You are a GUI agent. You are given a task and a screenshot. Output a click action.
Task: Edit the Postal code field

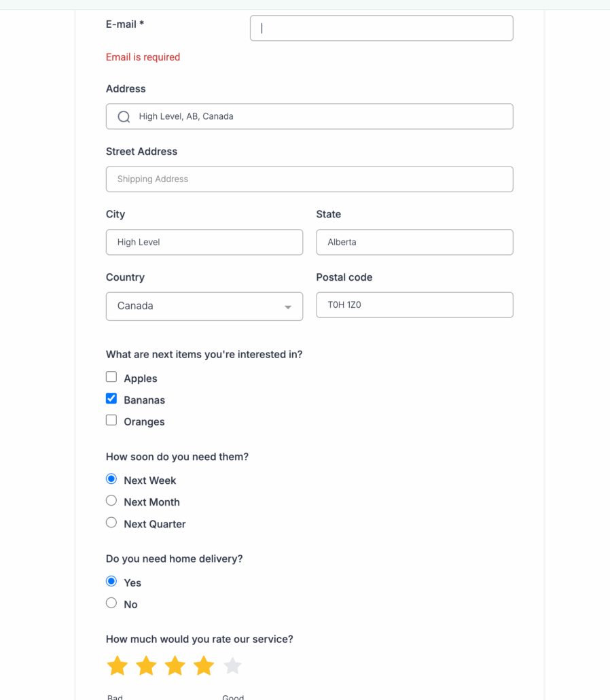414,305
